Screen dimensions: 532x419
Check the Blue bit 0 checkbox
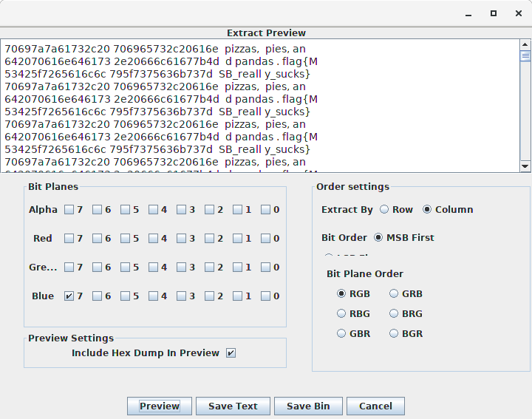click(x=266, y=296)
